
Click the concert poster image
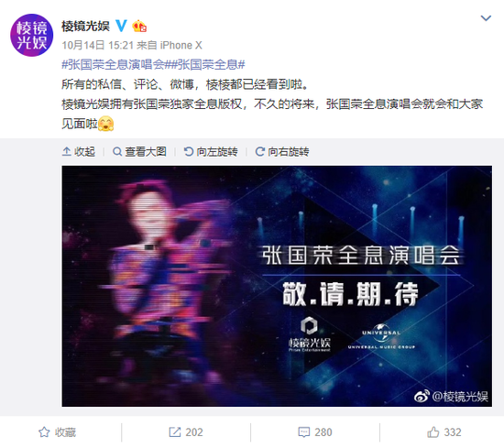[x=277, y=286]
